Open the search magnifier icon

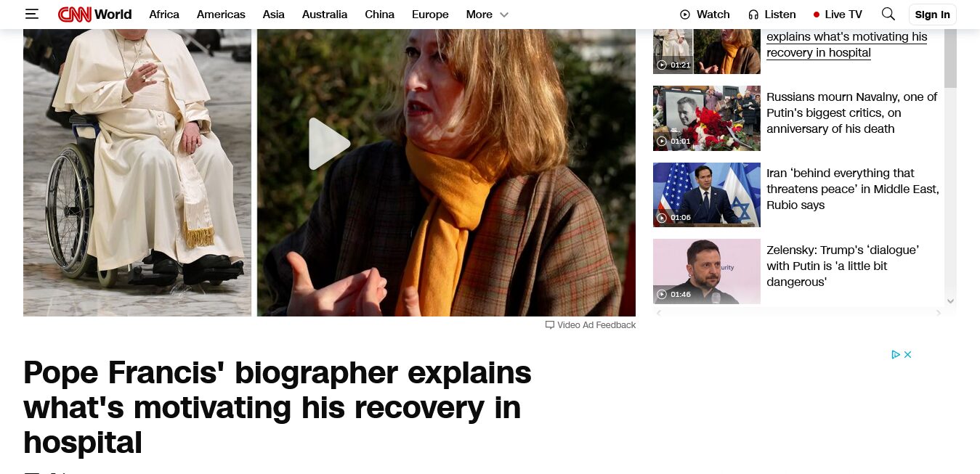click(x=888, y=14)
